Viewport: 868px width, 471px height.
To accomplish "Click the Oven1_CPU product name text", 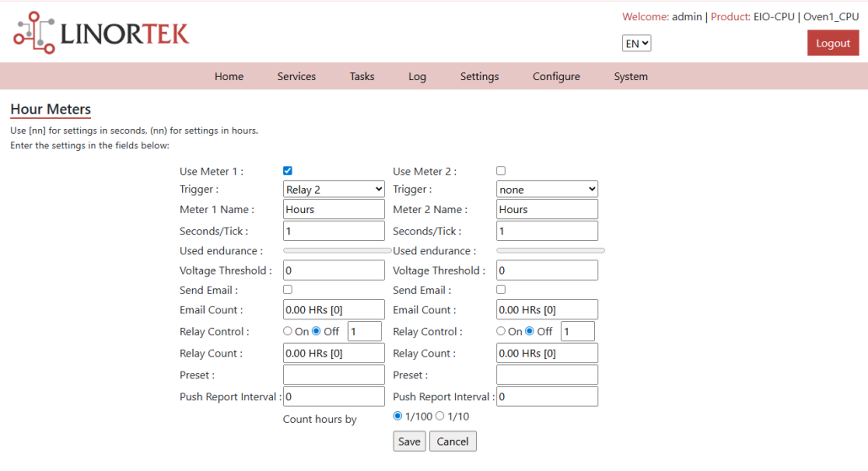I will pos(831,17).
